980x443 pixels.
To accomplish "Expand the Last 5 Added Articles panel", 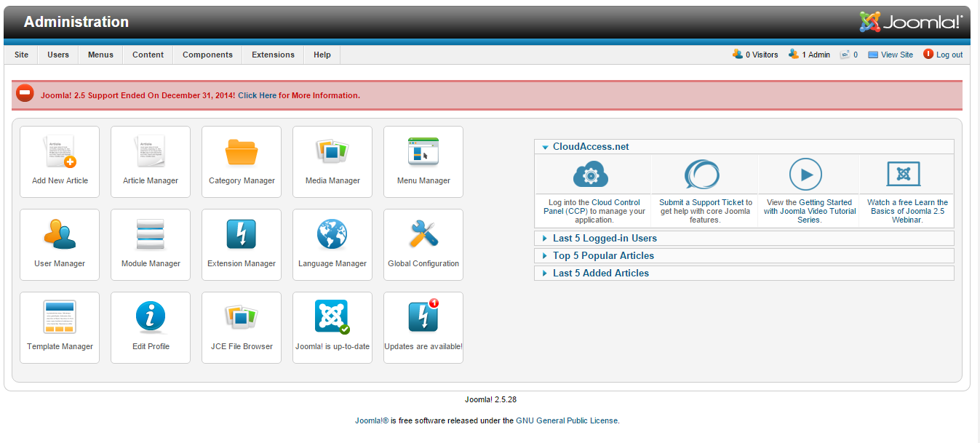I will click(744, 273).
